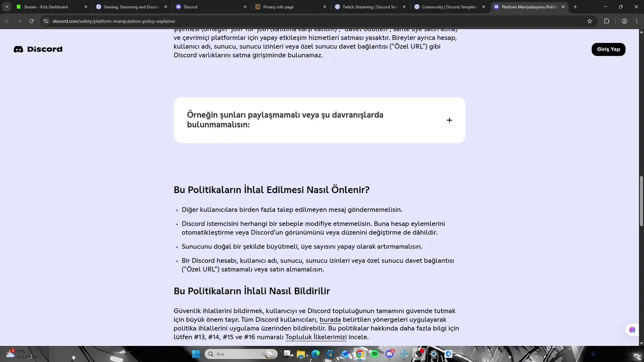Open the 'Topluluk İlkelerimizi' link
Image resolution: width=644 pixels, height=362 pixels.
316,337
